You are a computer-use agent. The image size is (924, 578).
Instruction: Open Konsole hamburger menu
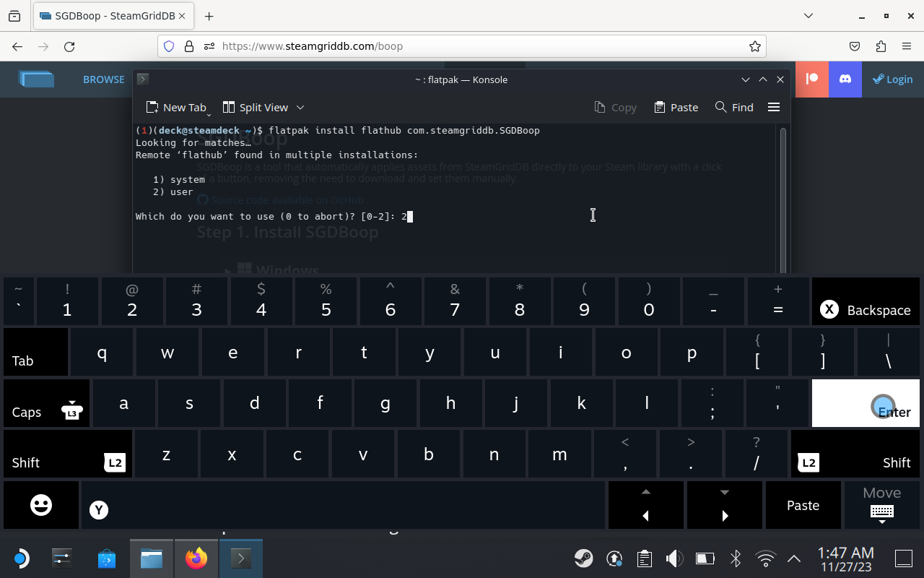[x=774, y=107]
